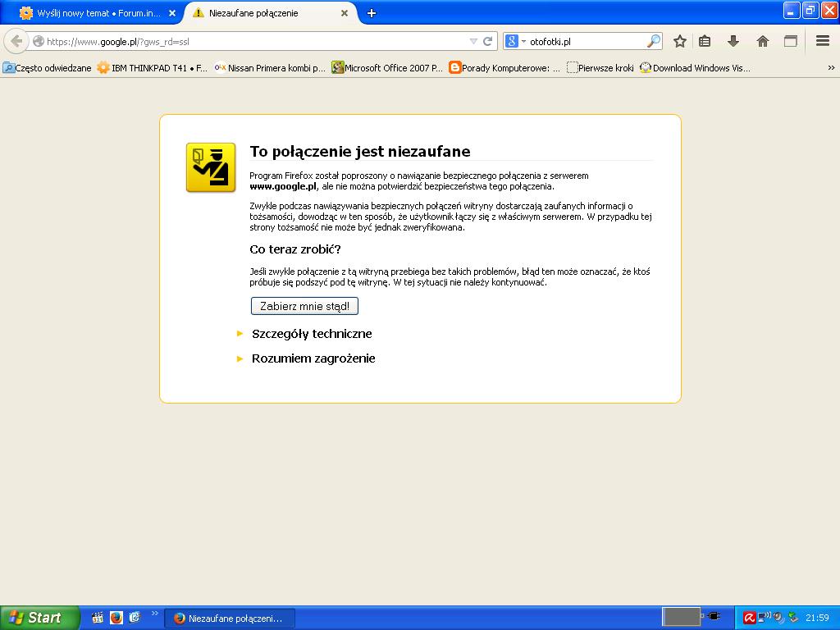
Task: Click the toolbar window icon next to home
Action: (791, 41)
